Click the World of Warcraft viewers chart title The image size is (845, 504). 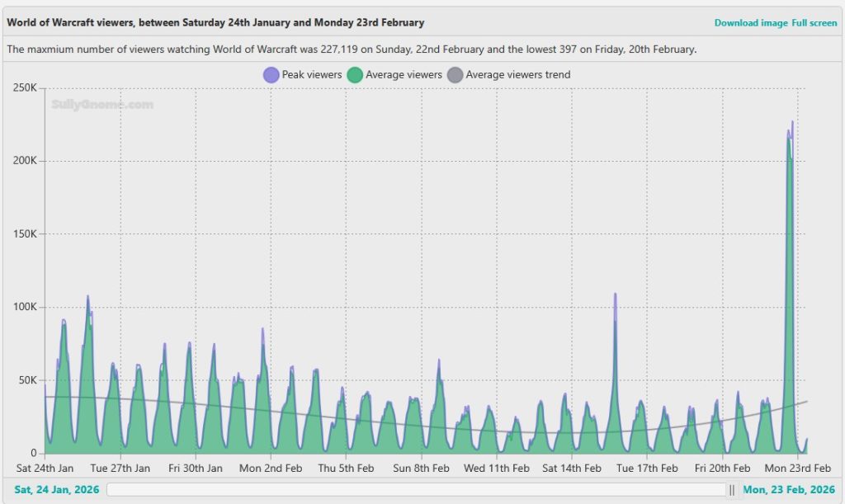pyautogui.click(x=215, y=22)
